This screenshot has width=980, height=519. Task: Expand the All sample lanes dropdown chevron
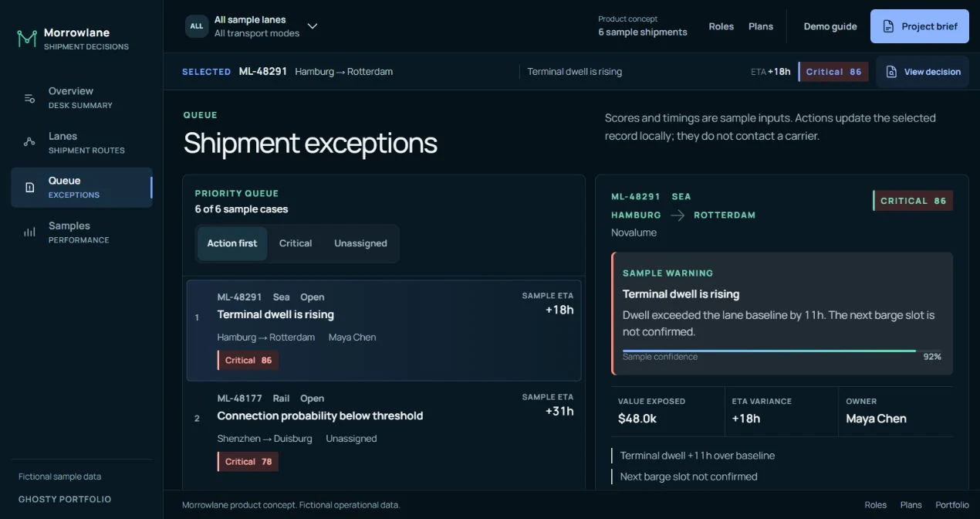pyautogui.click(x=313, y=26)
